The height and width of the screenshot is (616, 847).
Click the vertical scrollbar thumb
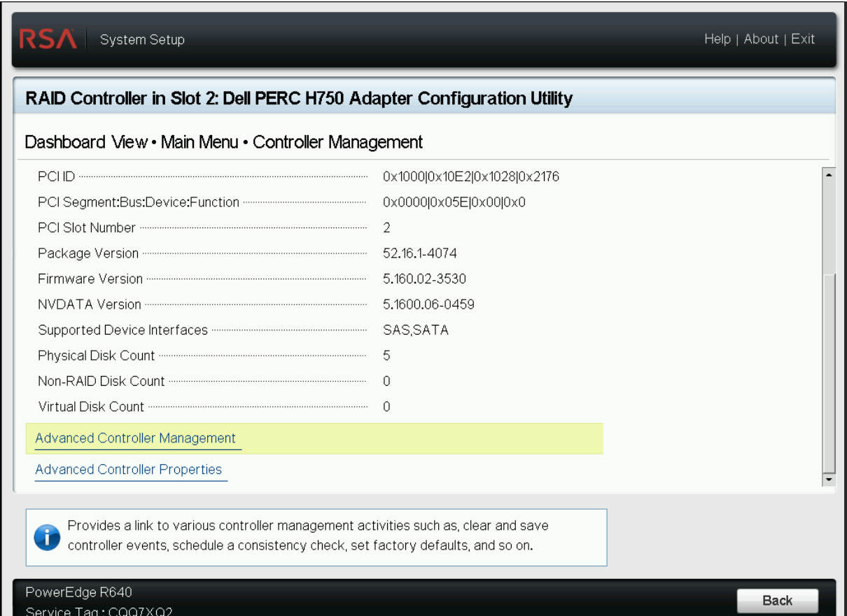[829, 372]
